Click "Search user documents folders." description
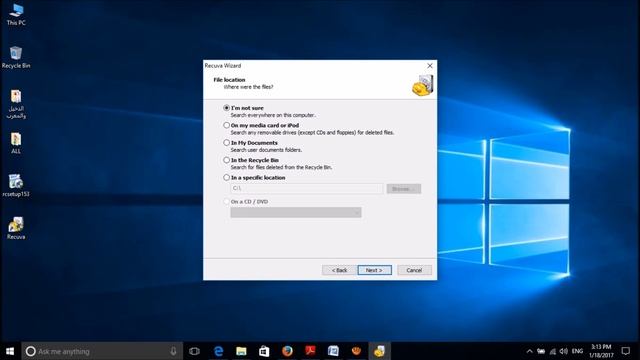 (266, 150)
